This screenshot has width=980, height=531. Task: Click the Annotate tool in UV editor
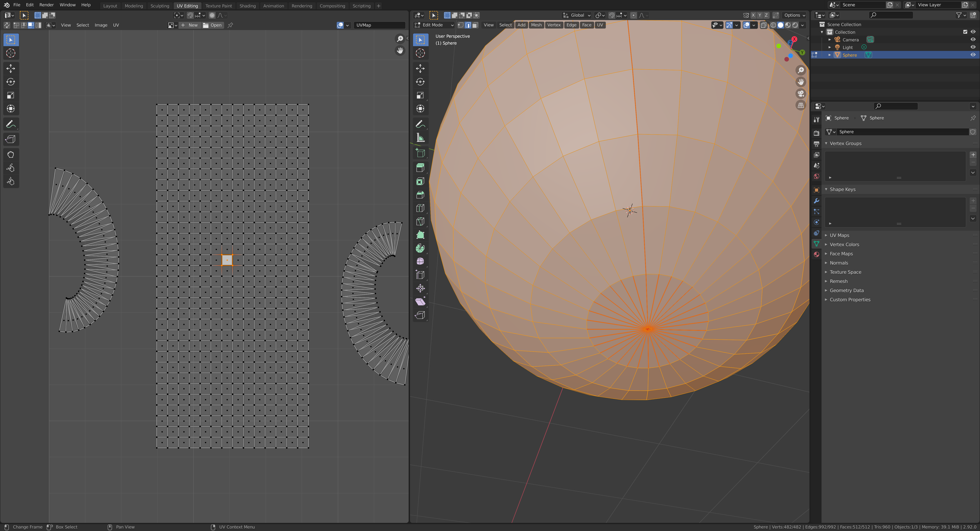click(11, 124)
